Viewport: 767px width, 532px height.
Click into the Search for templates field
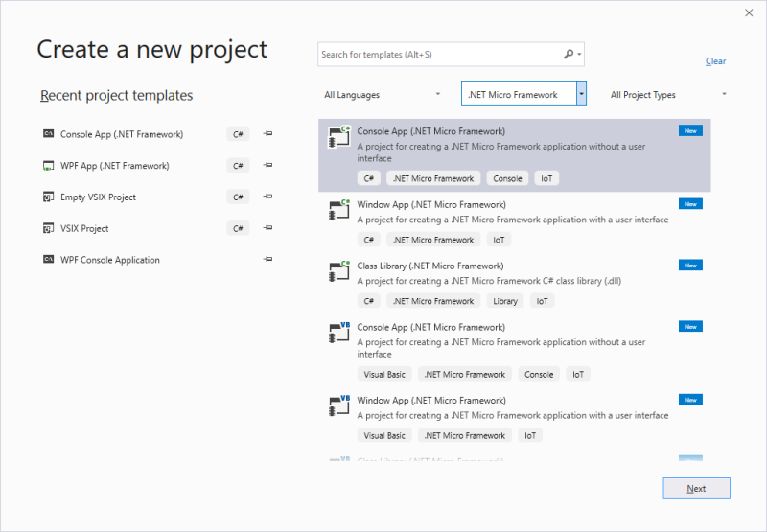[x=439, y=55]
